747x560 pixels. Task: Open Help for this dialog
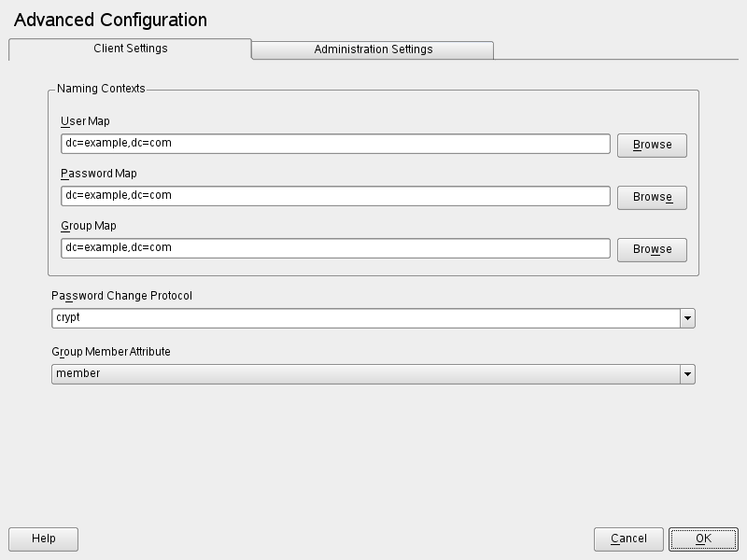pyautogui.click(x=44, y=539)
